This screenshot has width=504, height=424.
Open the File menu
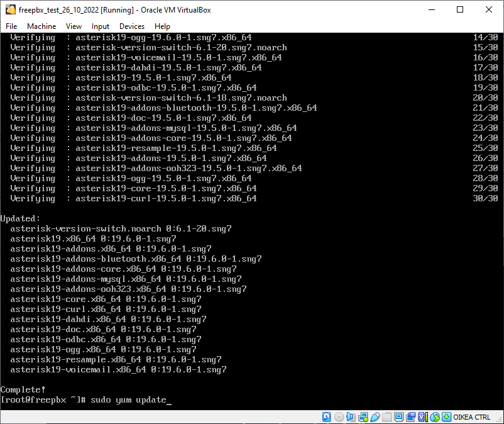click(x=11, y=26)
